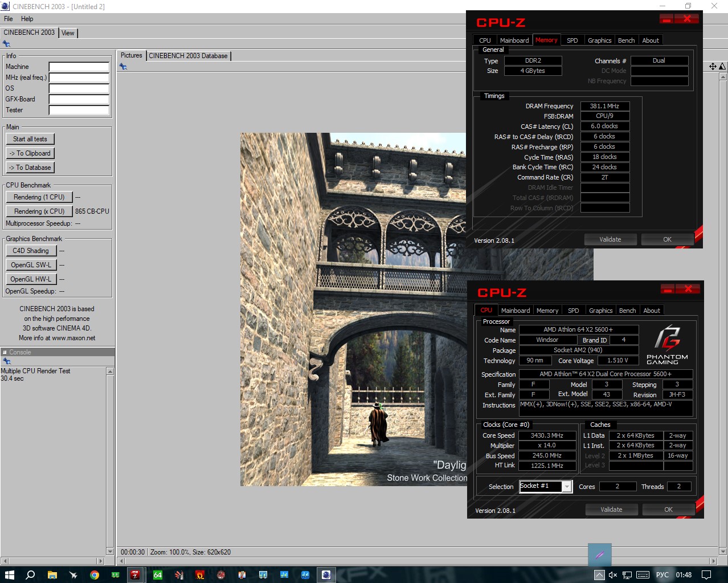
Task: Click the picture view vertical scrollbar down arrow
Action: pos(723,551)
